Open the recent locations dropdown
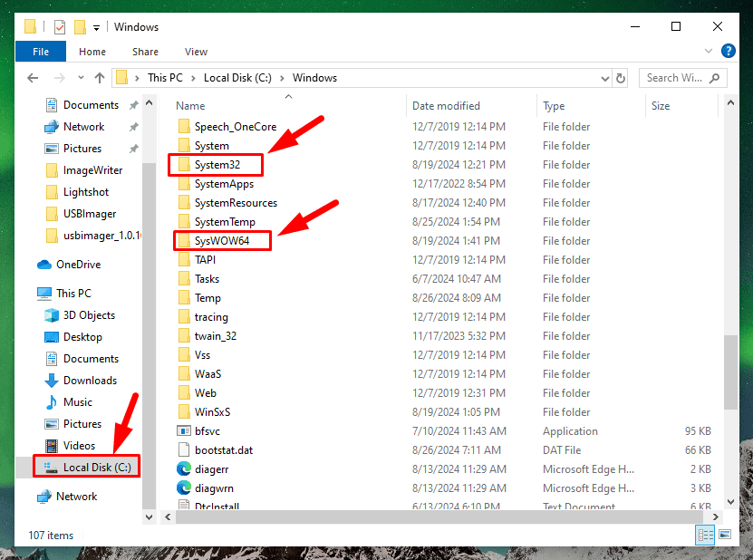Image resolution: width=753 pixels, height=560 pixels. [x=81, y=78]
